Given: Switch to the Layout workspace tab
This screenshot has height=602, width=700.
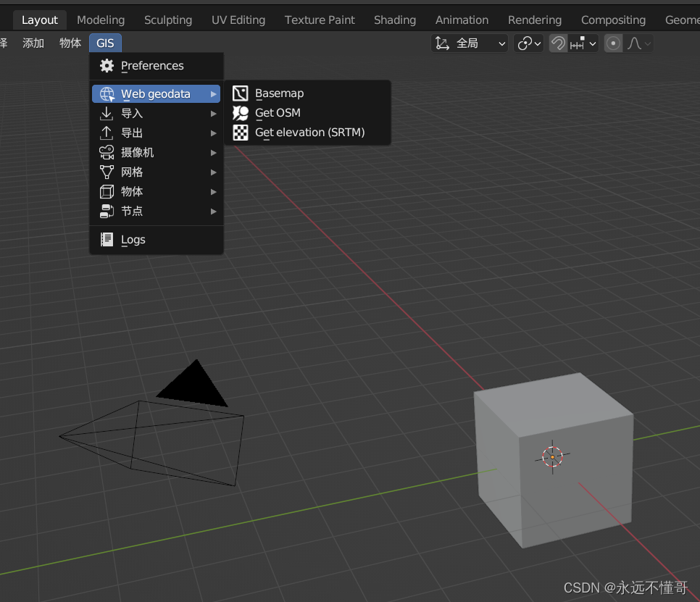Looking at the screenshot, I should coord(40,20).
